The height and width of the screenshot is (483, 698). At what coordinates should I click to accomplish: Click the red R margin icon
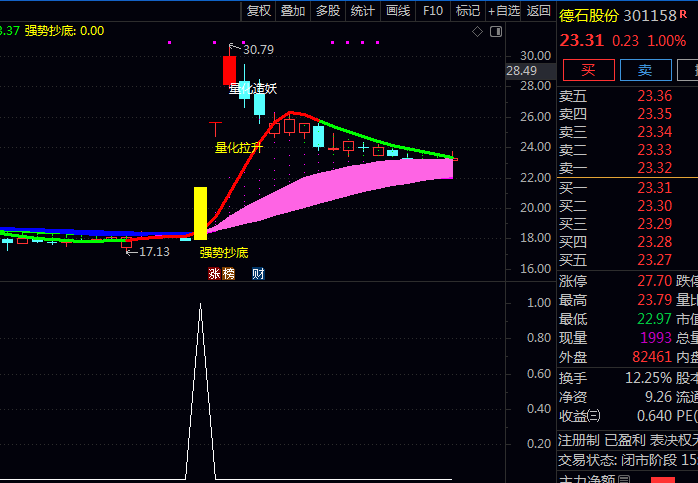(x=683, y=15)
